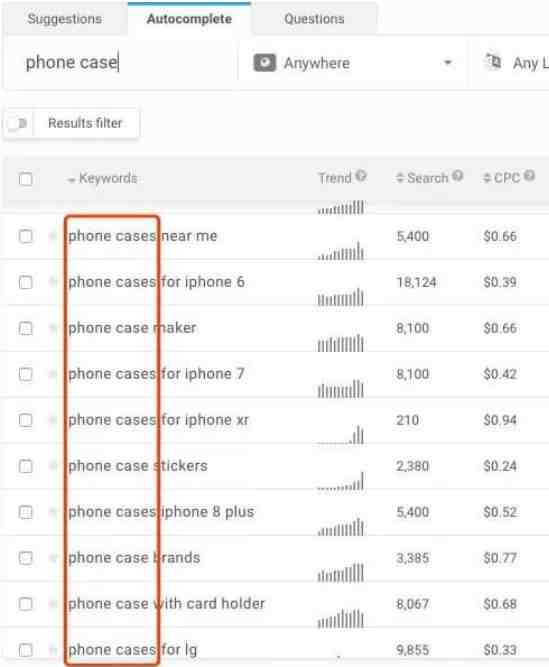Open keyword phone case with card holder
Image resolution: width=549 pixels, height=667 pixels.
point(167,604)
